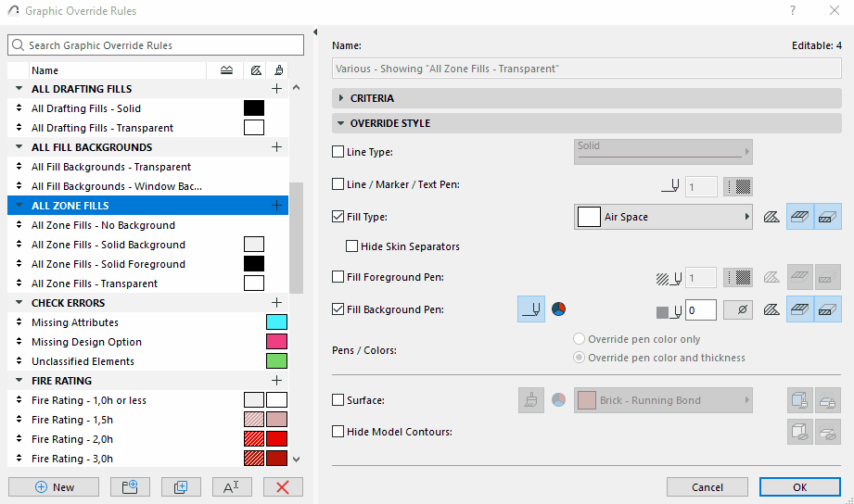This screenshot has width=854, height=504.
Task: Enable Line / Marker / Text Pen checkbox
Action: tap(338, 184)
